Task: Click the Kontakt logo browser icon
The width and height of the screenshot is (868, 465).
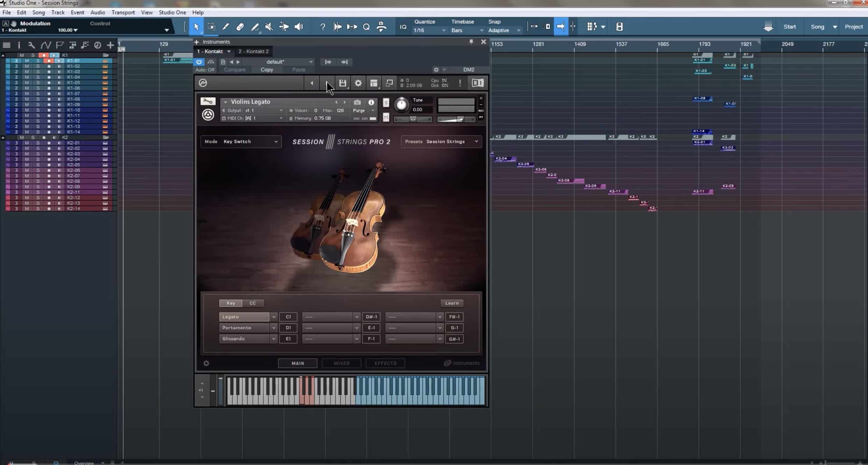Action: point(203,83)
